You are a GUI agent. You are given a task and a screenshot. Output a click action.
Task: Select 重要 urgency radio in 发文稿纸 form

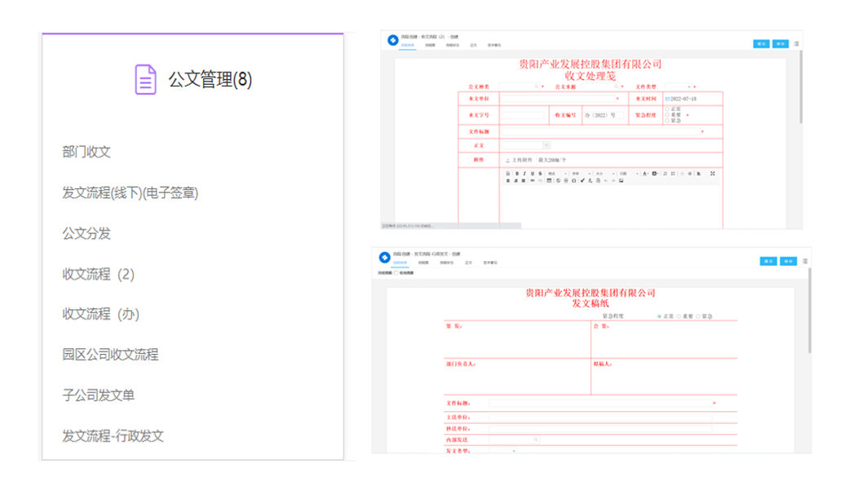pyautogui.click(x=679, y=316)
